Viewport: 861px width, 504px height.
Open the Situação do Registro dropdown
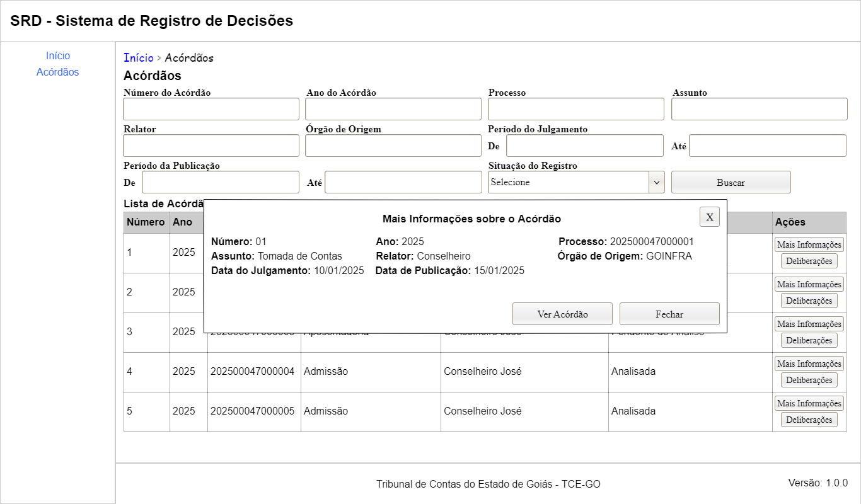click(x=576, y=182)
